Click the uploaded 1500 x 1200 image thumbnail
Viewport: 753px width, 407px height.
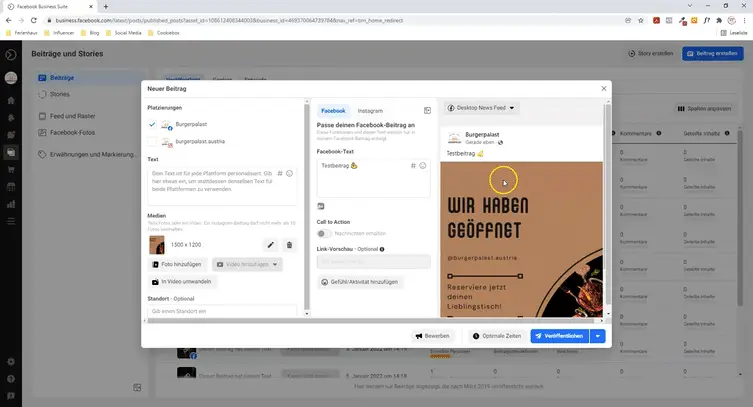(x=157, y=245)
